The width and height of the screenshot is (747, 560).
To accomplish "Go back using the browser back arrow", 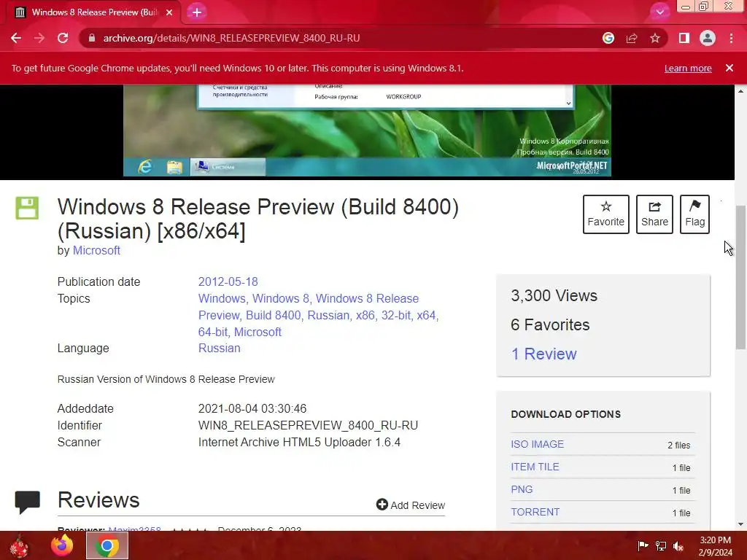I will [16, 38].
